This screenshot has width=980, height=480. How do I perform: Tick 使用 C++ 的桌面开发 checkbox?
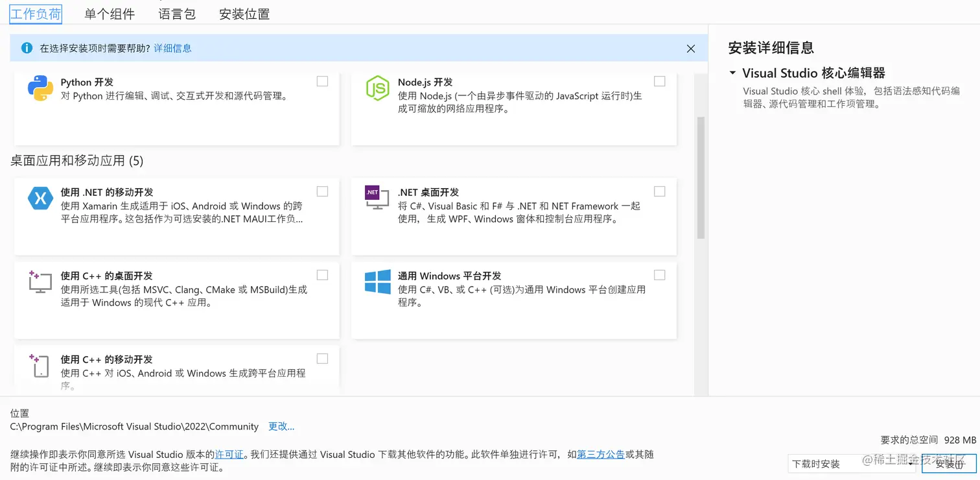click(322, 275)
